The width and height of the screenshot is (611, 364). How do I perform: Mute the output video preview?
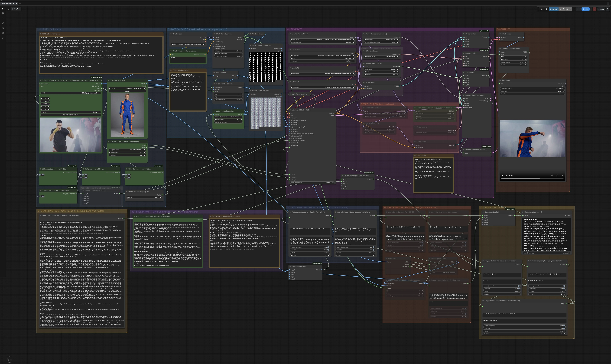pos(552,175)
